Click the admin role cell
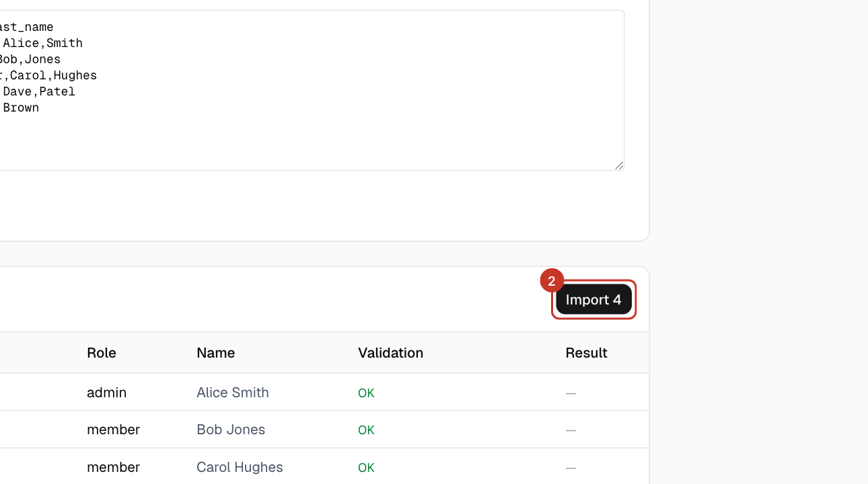Viewport: 868px width, 484px height. coord(107,393)
